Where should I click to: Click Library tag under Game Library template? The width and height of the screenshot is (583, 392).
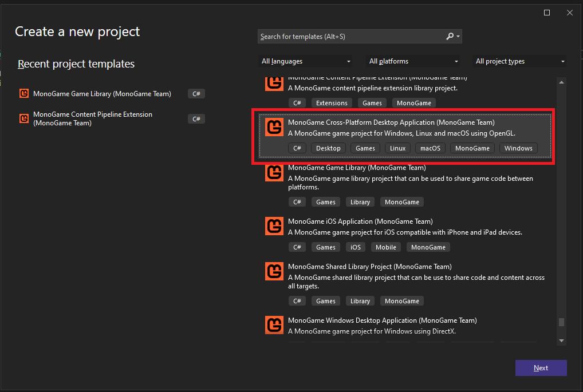(360, 202)
